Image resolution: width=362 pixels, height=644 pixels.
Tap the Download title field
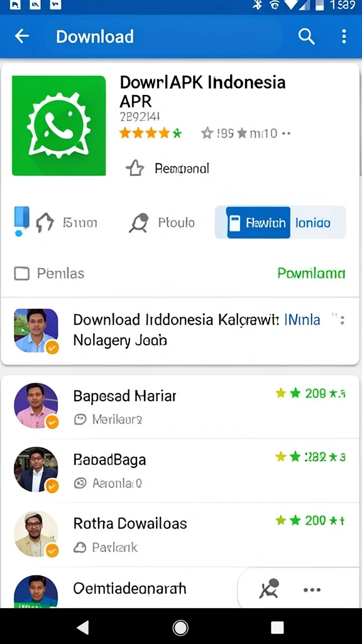(163, 36)
